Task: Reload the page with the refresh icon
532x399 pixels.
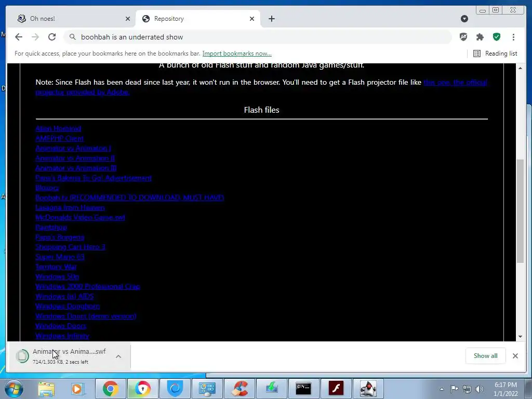Action: [52, 37]
